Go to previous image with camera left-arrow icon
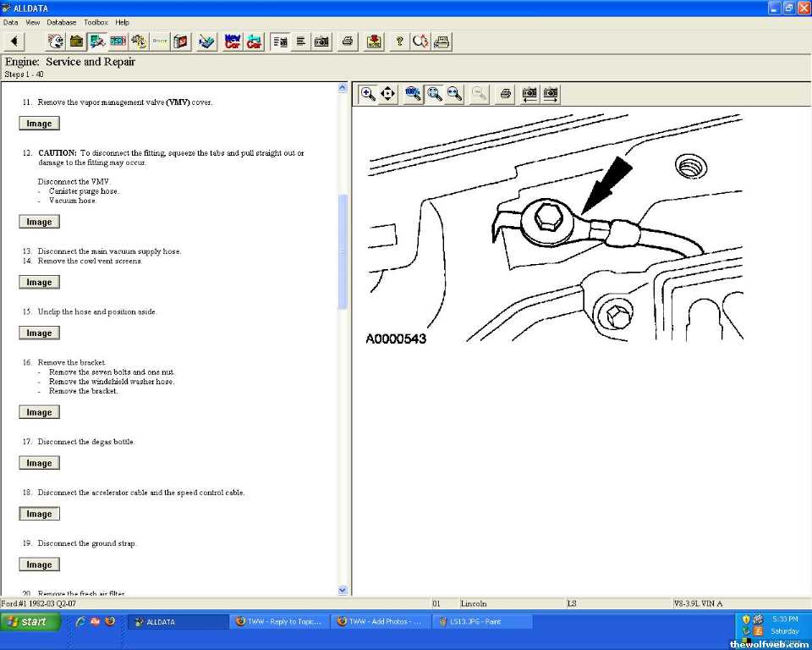 point(529,94)
